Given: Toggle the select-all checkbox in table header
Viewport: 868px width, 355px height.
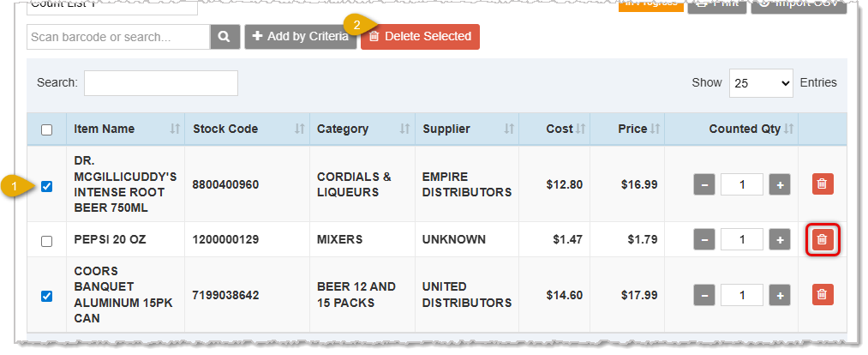Looking at the screenshot, I should (x=47, y=129).
